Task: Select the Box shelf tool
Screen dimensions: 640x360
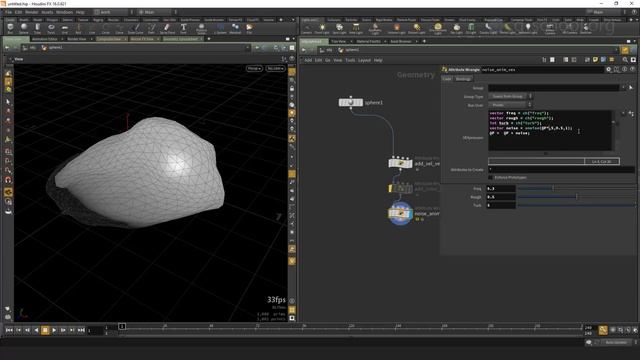Action: point(10,29)
